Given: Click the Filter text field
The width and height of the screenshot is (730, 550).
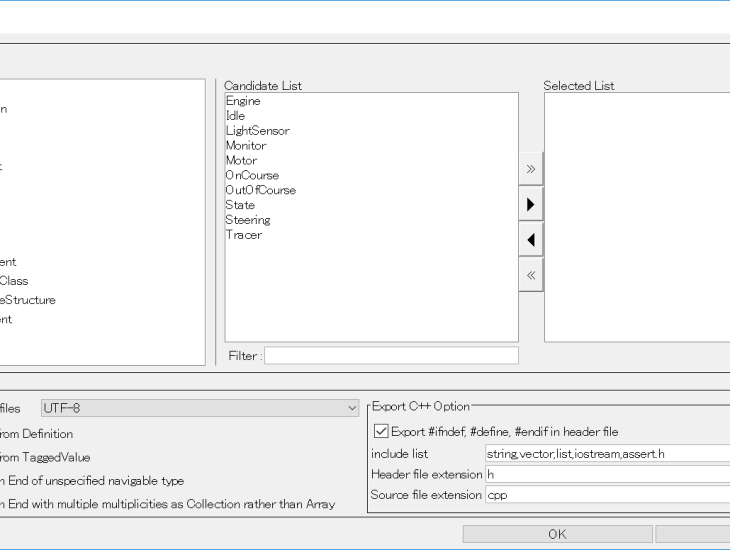Looking at the screenshot, I should point(391,356).
